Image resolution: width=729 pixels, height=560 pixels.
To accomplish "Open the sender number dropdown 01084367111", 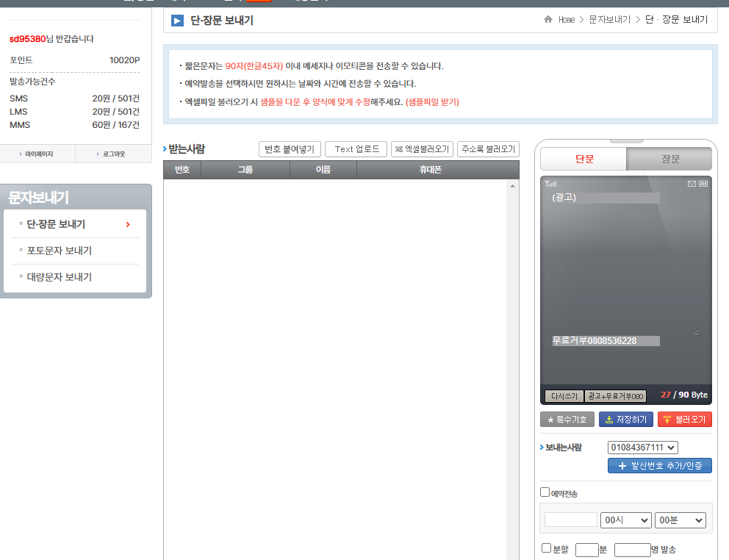I will [642, 448].
